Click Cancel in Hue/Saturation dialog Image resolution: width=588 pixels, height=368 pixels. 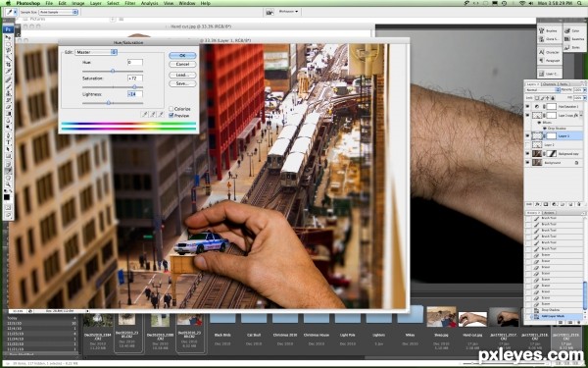(182, 64)
